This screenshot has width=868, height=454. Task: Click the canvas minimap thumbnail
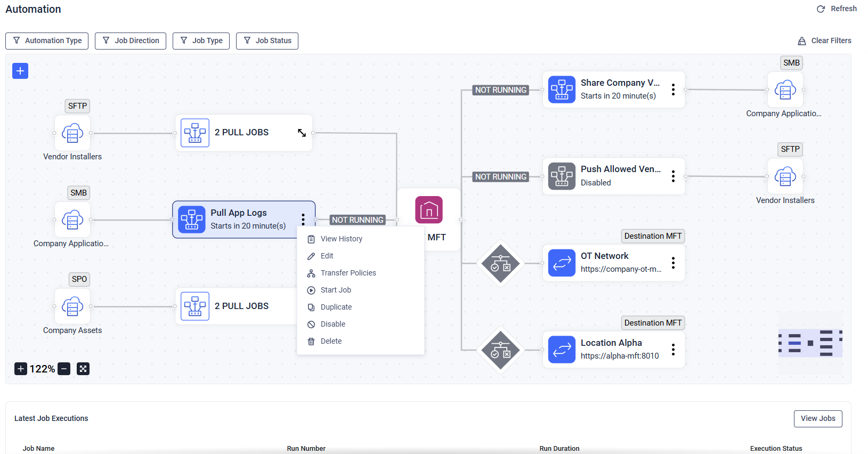pos(810,342)
